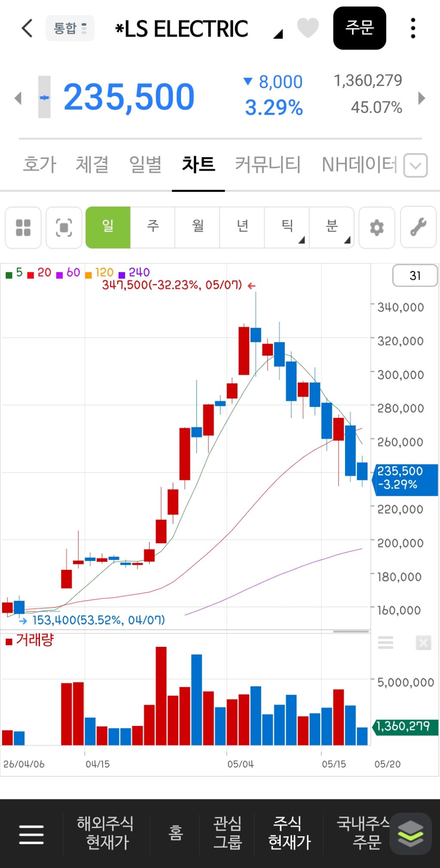Open 국내주식 주문 in bottom bar
440x868 pixels.
[x=364, y=833]
